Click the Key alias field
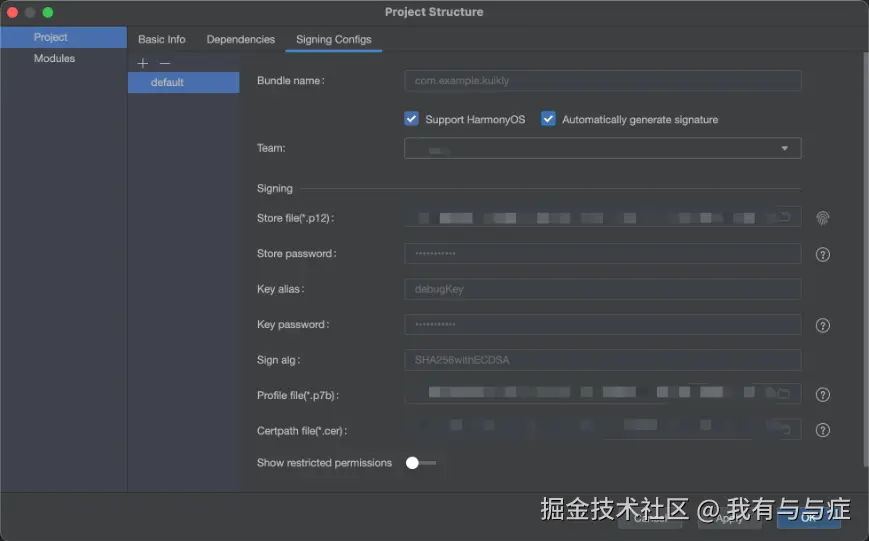This screenshot has width=869, height=541. point(602,289)
